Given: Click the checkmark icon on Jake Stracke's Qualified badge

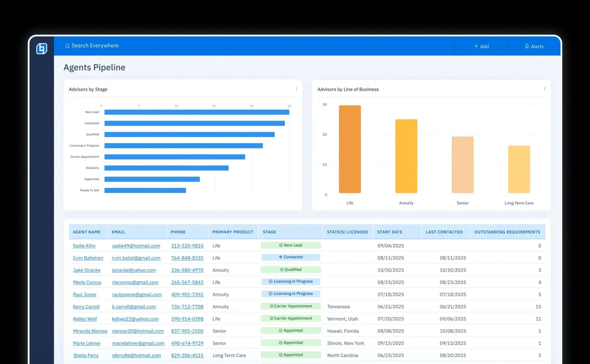Looking at the screenshot, I should 281,269.
